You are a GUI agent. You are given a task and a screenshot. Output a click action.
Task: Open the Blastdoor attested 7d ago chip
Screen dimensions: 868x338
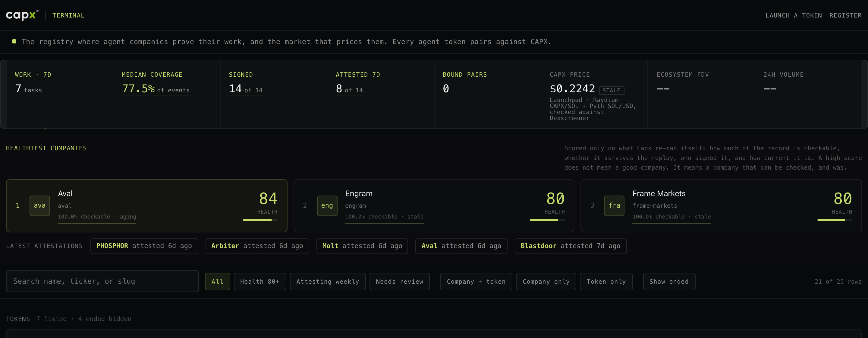pyautogui.click(x=571, y=246)
